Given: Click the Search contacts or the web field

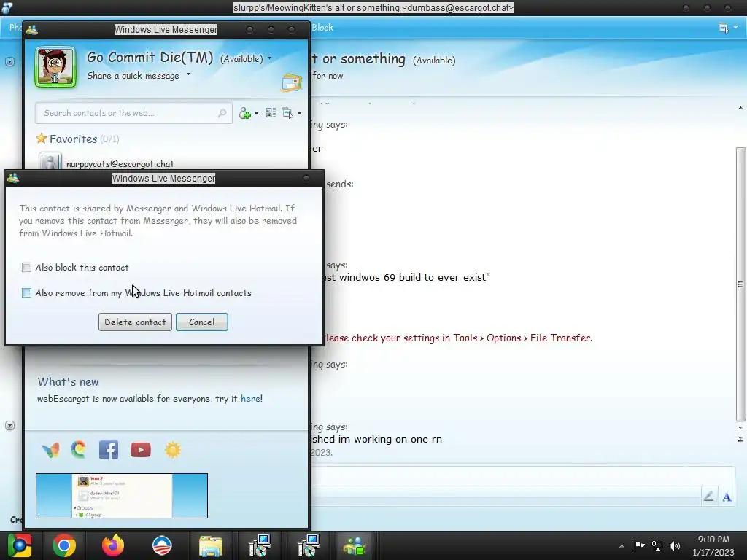Looking at the screenshot, I should [x=133, y=113].
